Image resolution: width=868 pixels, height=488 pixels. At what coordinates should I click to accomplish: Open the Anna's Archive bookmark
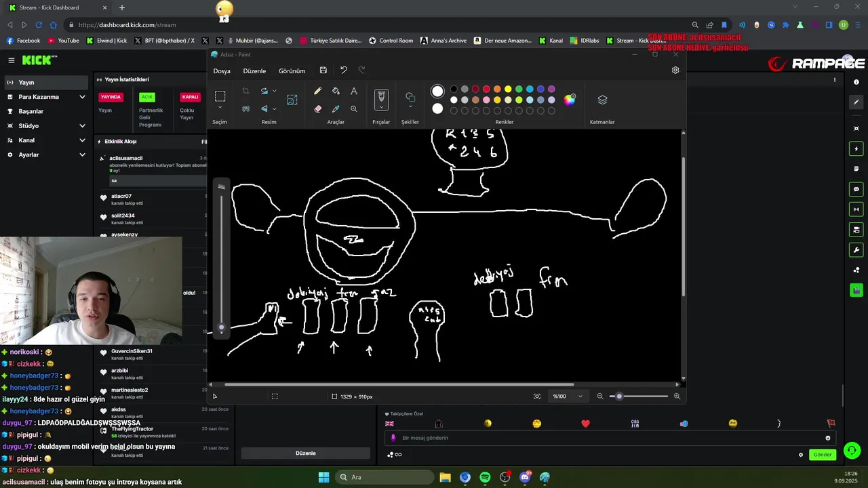click(443, 41)
